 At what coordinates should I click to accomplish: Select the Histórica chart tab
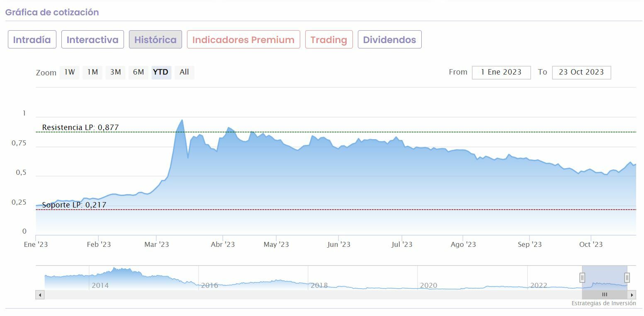(x=156, y=40)
